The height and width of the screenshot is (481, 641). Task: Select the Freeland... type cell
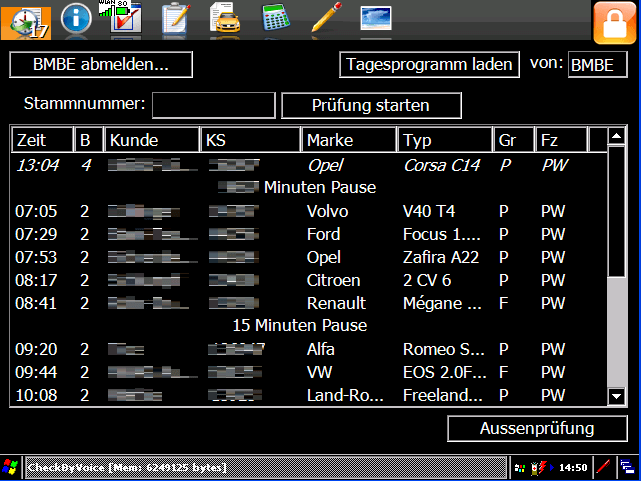443,395
